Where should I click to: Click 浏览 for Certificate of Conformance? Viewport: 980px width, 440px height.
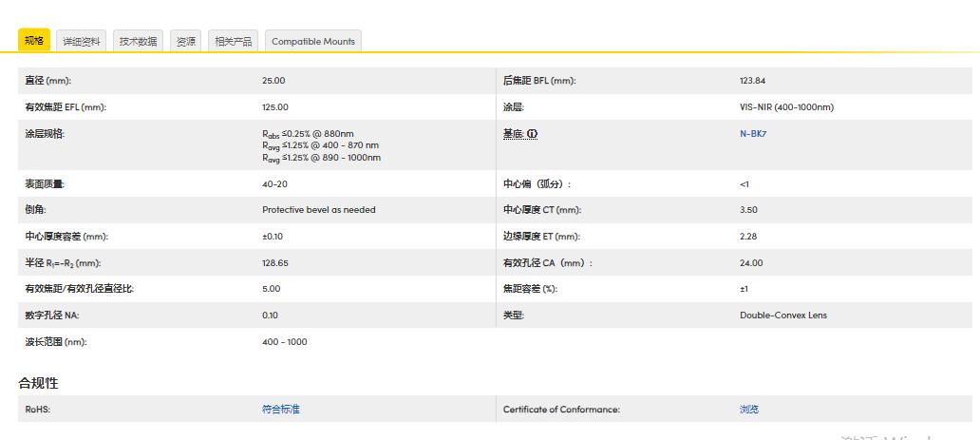coord(749,410)
